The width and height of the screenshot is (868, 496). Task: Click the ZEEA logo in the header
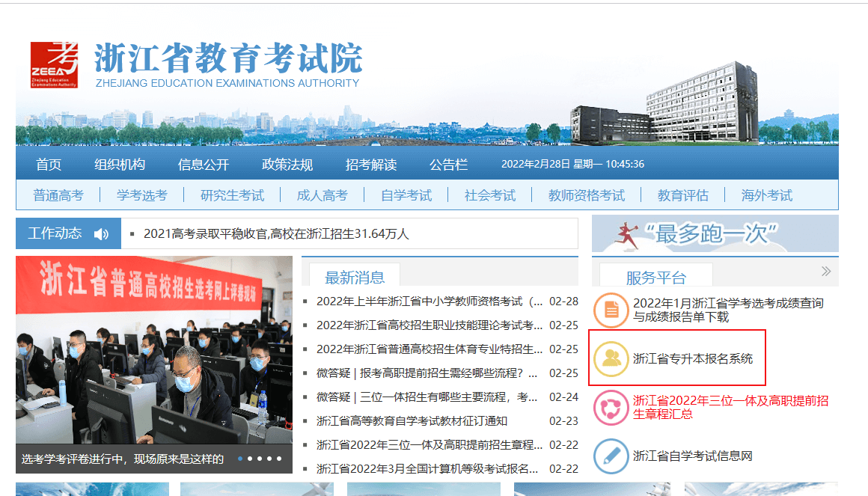click(54, 64)
